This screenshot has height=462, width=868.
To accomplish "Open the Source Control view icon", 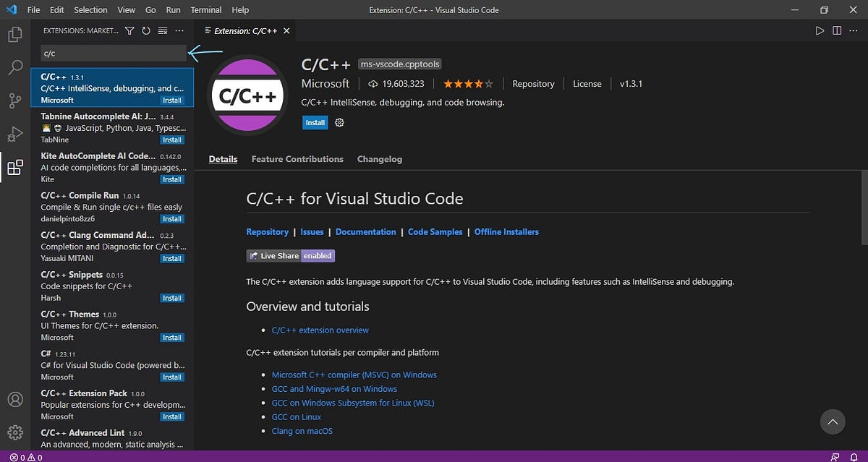I will pyautogui.click(x=14, y=100).
